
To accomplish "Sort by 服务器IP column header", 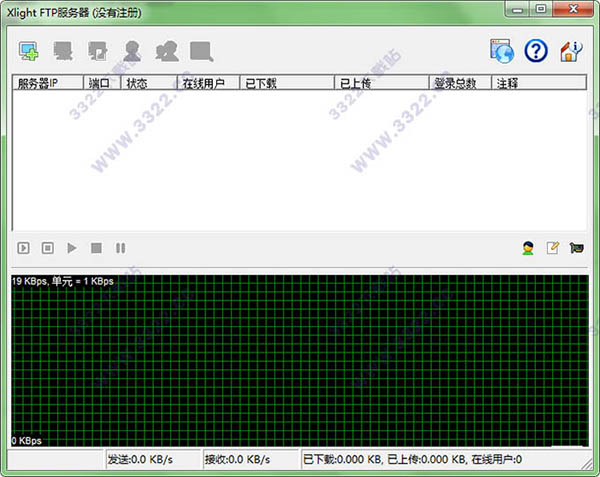I will [48, 83].
